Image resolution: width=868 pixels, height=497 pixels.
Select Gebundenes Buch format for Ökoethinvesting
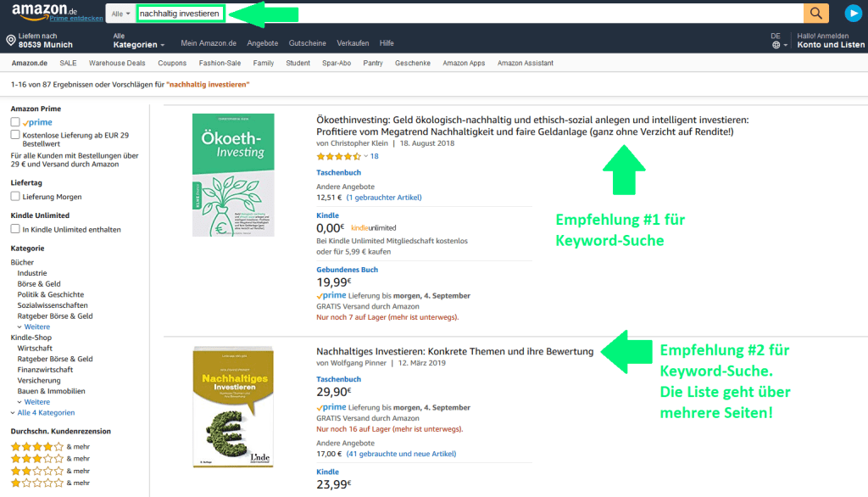347,270
